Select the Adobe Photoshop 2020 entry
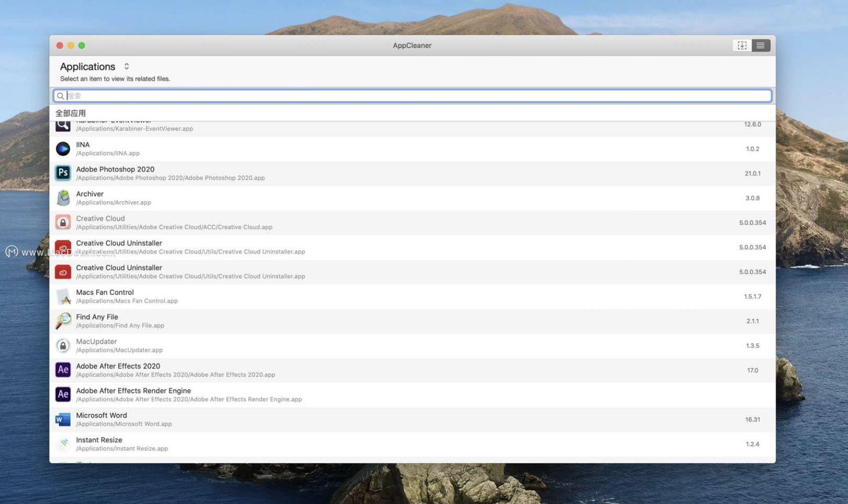The height and width of the screenshot is (504, 848). (412, 174)
